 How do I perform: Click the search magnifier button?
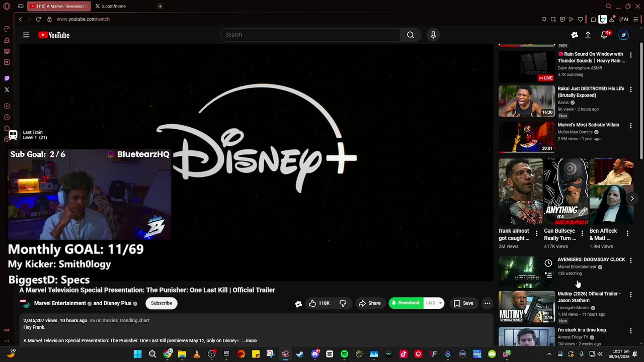(x=411, y=35)
